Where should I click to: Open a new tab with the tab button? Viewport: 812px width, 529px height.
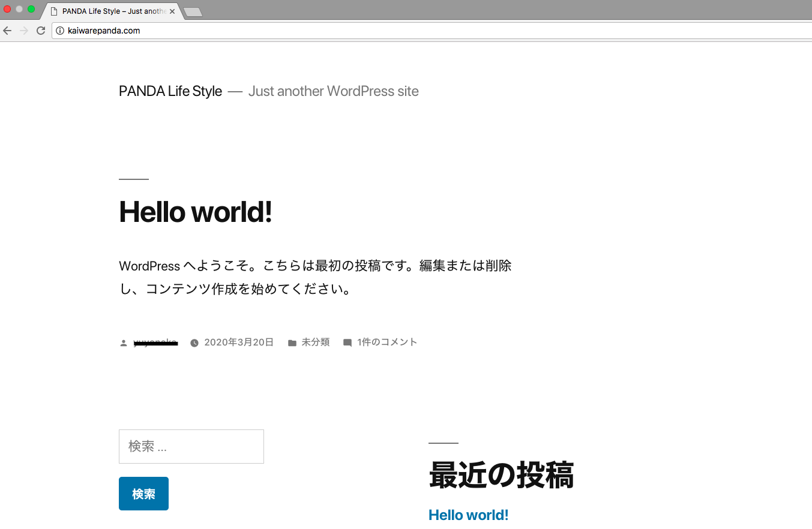[193, 12]
